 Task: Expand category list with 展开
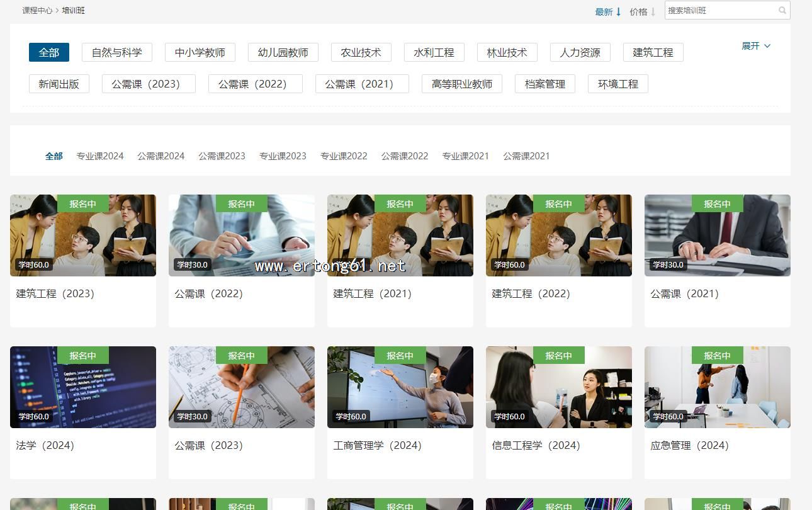pyautogui.click(x=755, y=46)
